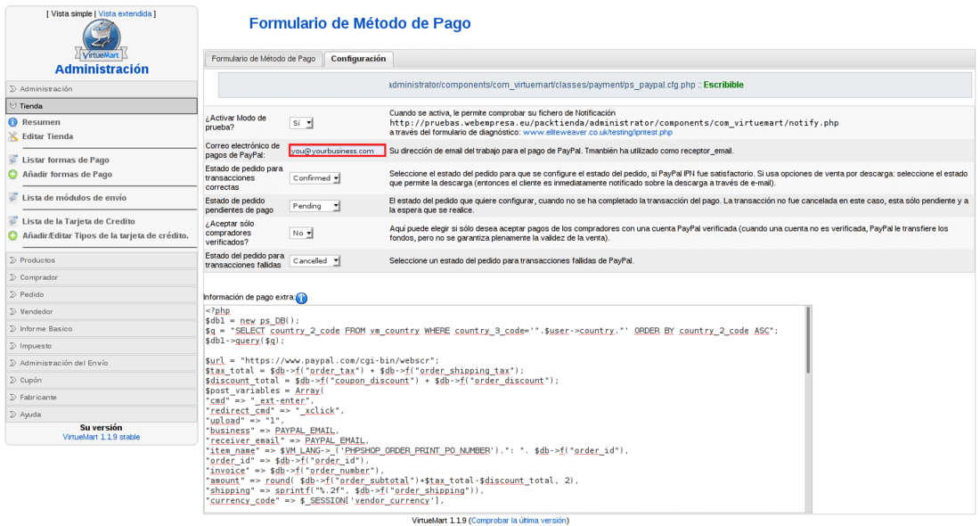Viewport: 980px width, 526px height.
Task: Click the notify.php URL text
Action: [x=614, y=123]
